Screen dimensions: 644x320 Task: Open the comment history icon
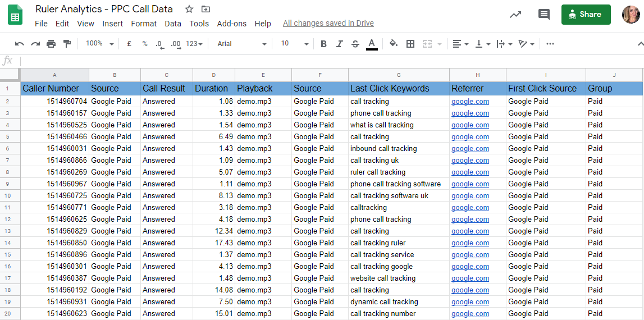coord(543,15)
